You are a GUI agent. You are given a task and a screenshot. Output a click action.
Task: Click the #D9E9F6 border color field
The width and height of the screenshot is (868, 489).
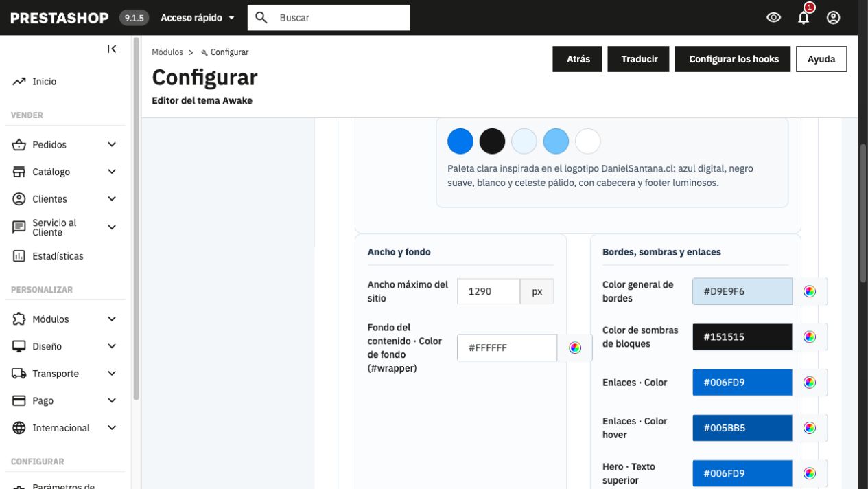[x=742, y=291]
